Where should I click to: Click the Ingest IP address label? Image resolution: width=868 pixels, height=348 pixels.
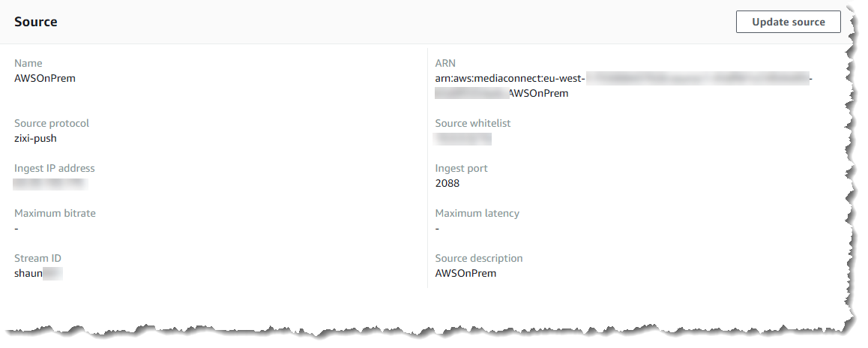(x=55, y=168)
